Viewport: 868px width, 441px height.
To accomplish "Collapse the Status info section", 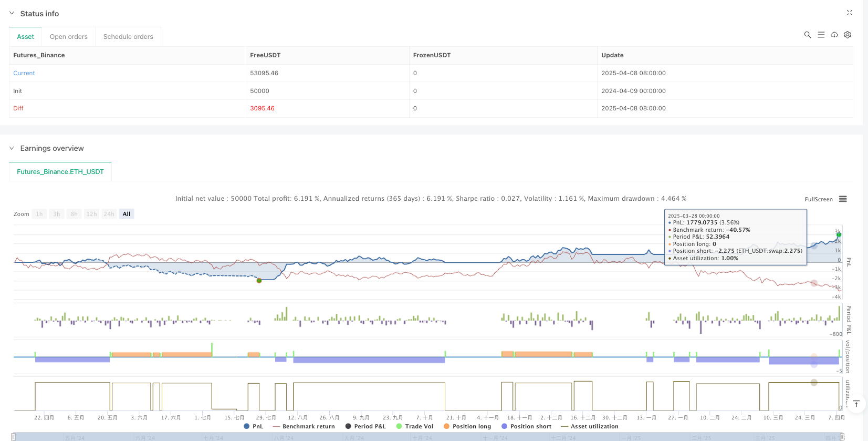I will (x=12, y=14).
